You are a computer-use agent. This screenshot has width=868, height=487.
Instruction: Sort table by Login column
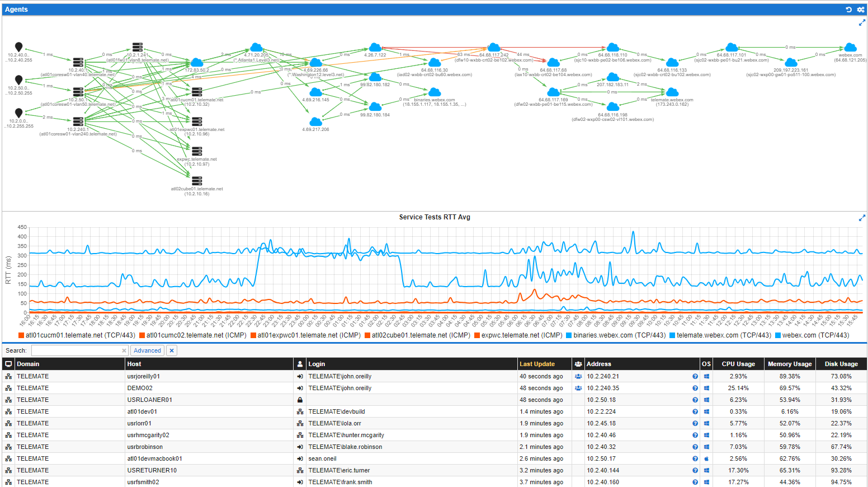tap(412, 364)
